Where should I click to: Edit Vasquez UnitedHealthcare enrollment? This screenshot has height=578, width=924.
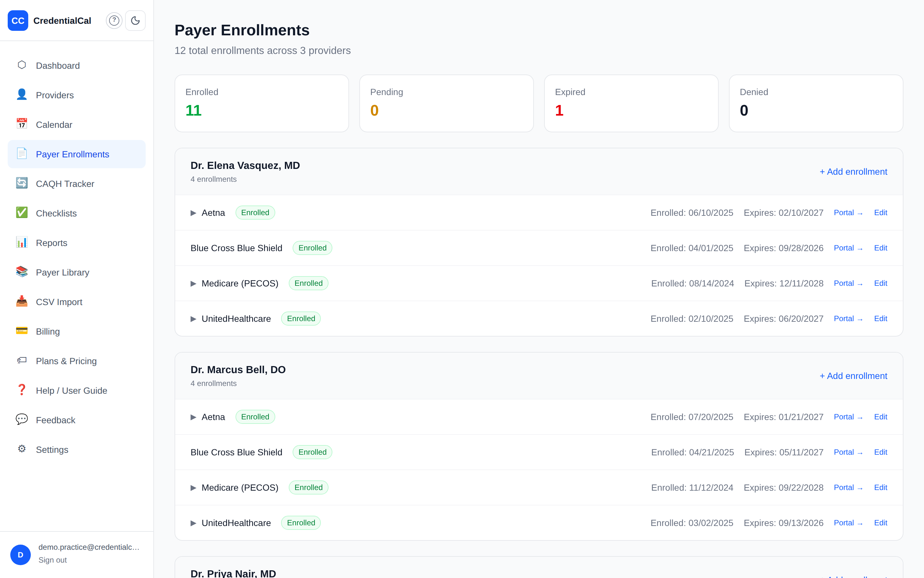point(880,319)
